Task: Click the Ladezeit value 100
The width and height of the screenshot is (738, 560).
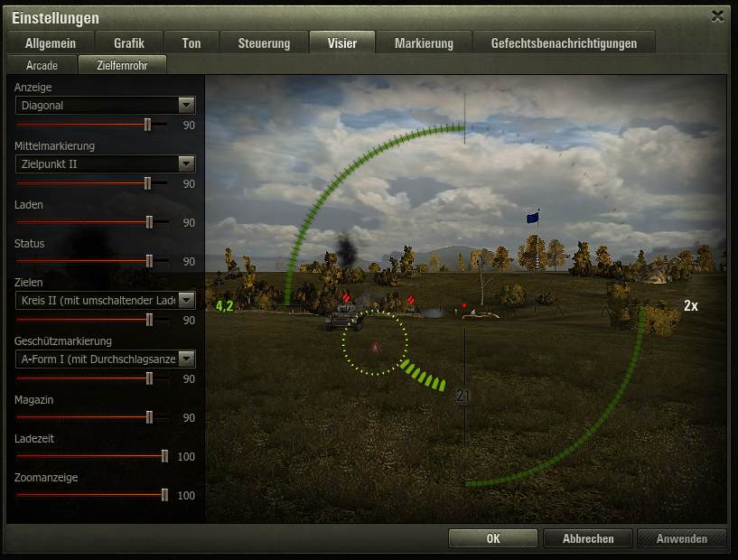Action: point(186,456)
